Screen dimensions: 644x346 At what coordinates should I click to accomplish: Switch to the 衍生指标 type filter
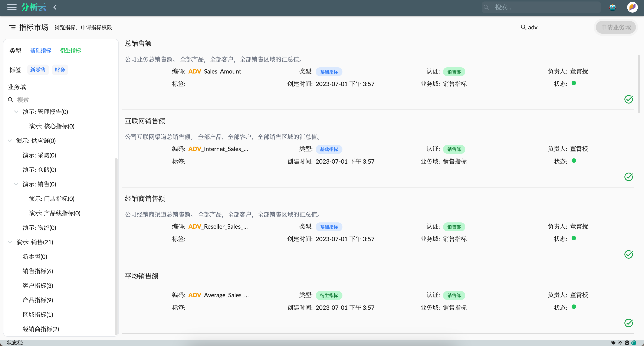point(70,50)
